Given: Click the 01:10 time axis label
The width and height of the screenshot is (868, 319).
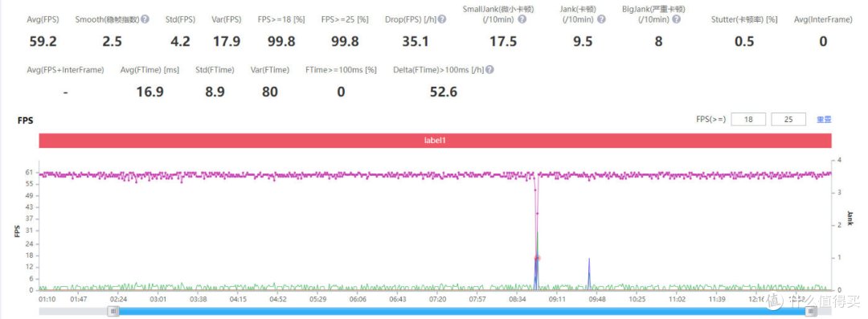Looking at the screenshot, I should (47, 298).
